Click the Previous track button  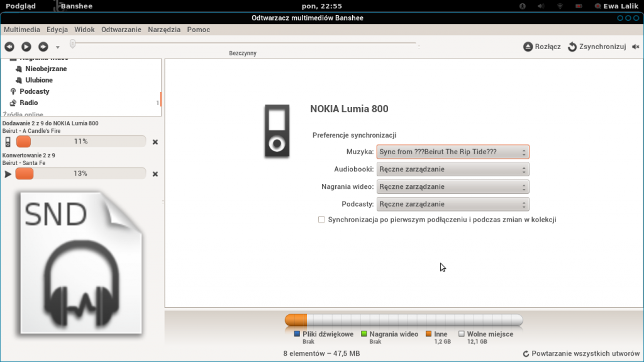point(9,47)
